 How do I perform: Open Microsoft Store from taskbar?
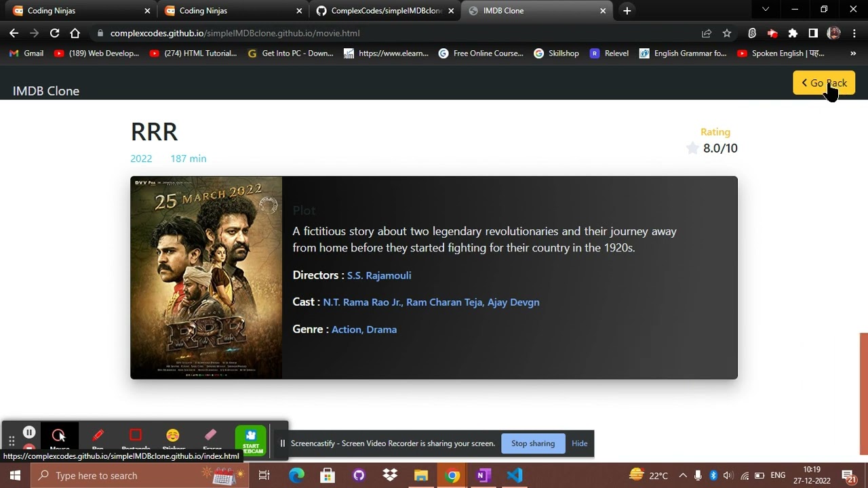[328, 476]
